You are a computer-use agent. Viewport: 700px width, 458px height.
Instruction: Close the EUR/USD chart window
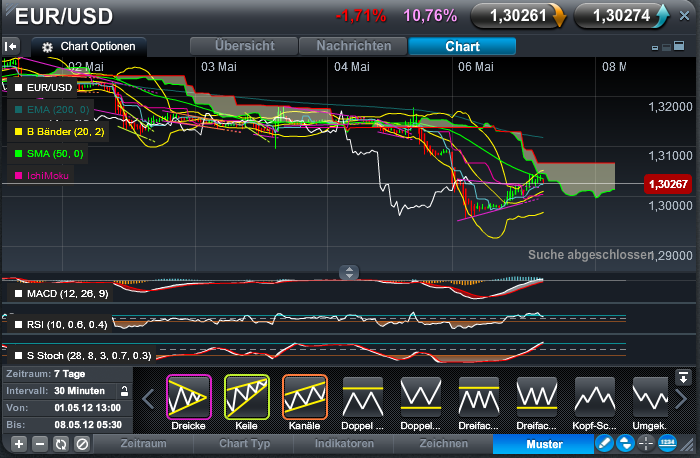(684, 16)
